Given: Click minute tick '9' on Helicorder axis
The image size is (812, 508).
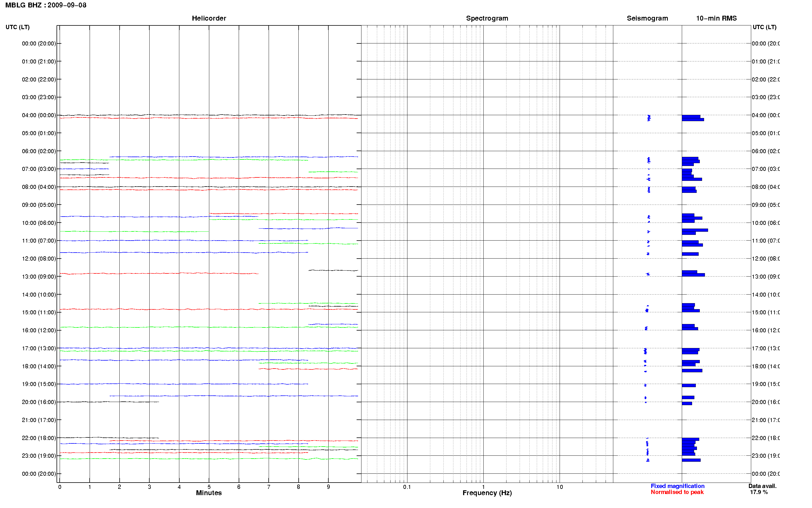Looking at the screenshot, I should point(328,487).
